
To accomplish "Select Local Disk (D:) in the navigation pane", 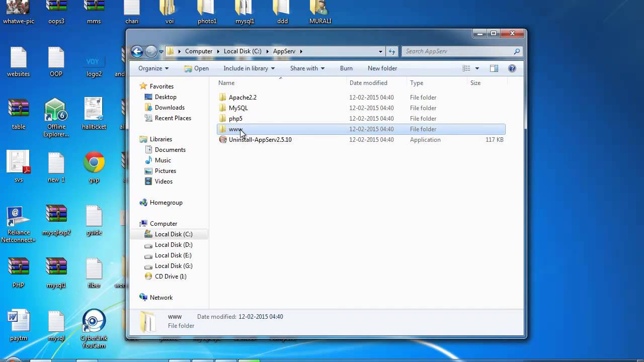I will coord(173,245).
